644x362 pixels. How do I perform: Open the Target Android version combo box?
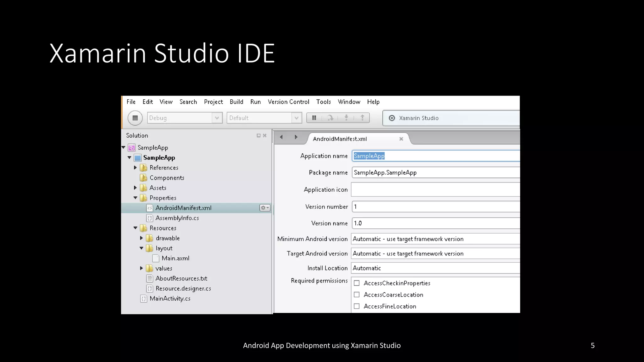[436, 253]
